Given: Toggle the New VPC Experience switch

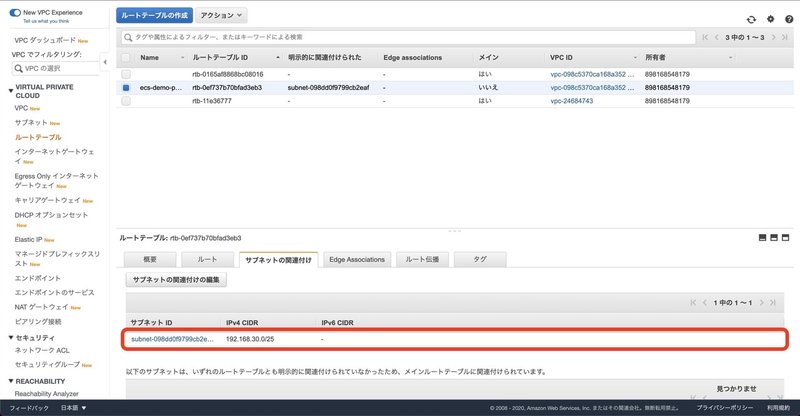Looking at the screenshot, I should pos(15,12).
